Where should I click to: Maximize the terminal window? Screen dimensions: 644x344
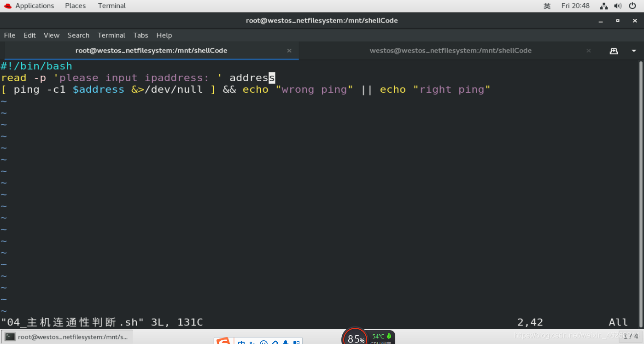(618, 21)
